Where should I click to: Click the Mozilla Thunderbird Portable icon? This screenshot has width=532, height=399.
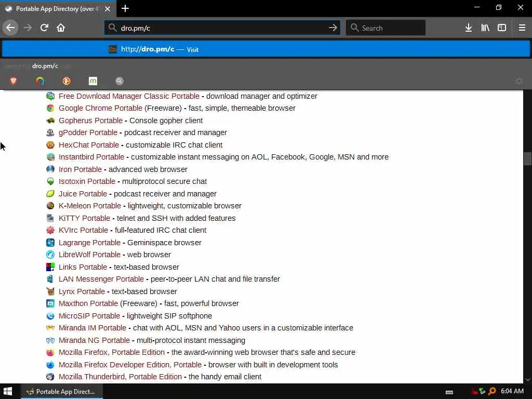click(x=50, y=377)
